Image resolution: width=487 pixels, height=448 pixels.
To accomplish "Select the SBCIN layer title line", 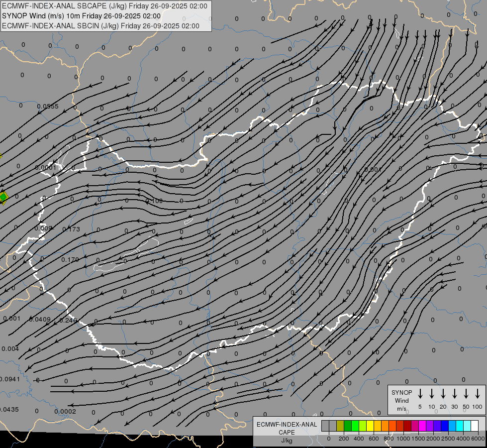I will (101, 26).
